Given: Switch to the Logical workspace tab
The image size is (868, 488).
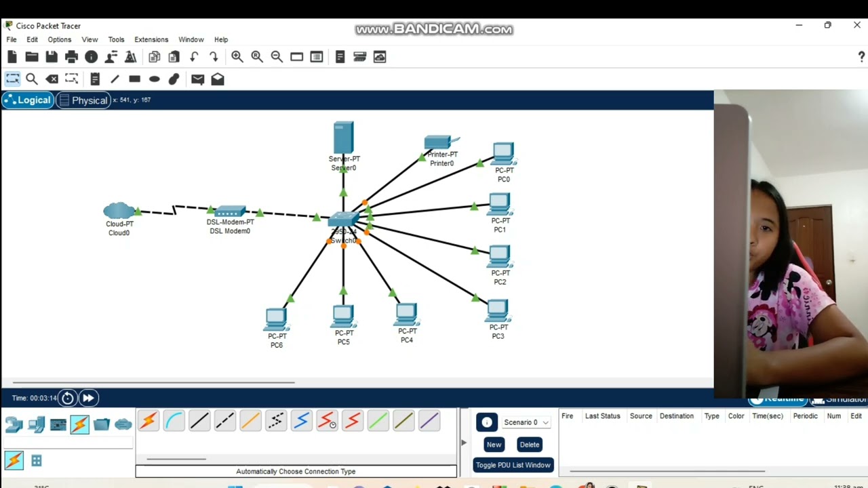Looking at the screenshot, I should coord(28,100).
